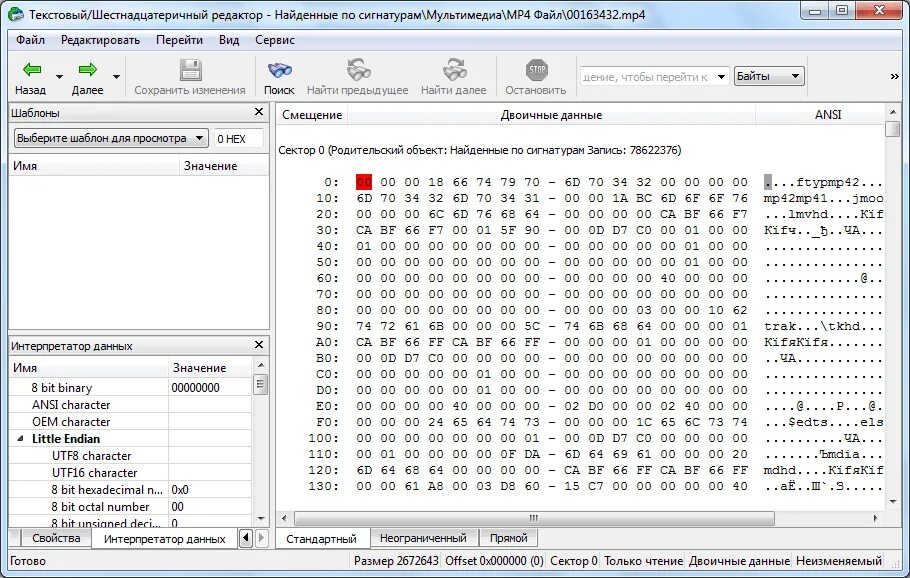Viewport: 910px width, 578px height.
Task: Open the Перейти menu
Action: [179, 40]
